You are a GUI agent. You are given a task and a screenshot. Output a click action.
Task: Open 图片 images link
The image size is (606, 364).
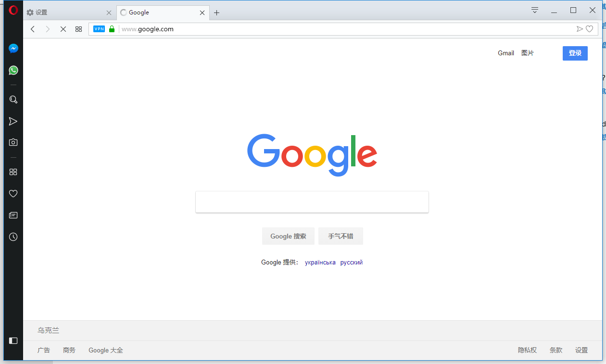click(528, 53)
